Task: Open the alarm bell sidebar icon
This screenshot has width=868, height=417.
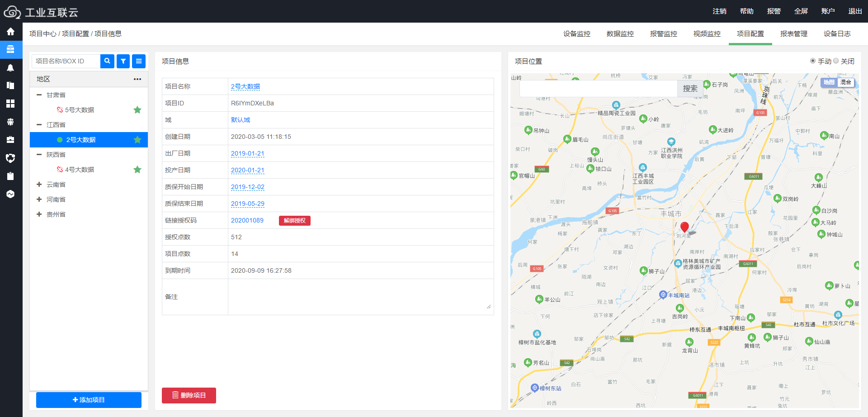Action: point(10,67)
